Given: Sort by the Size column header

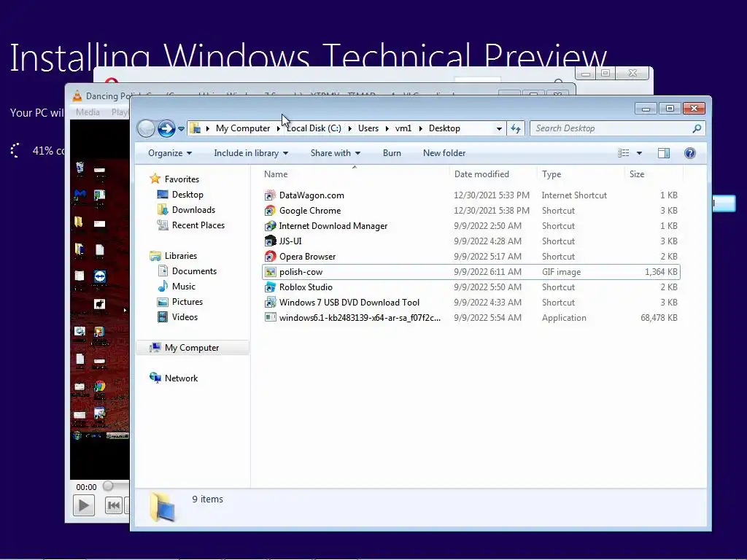Looking at the screenshot, I should tap(654, 174).
